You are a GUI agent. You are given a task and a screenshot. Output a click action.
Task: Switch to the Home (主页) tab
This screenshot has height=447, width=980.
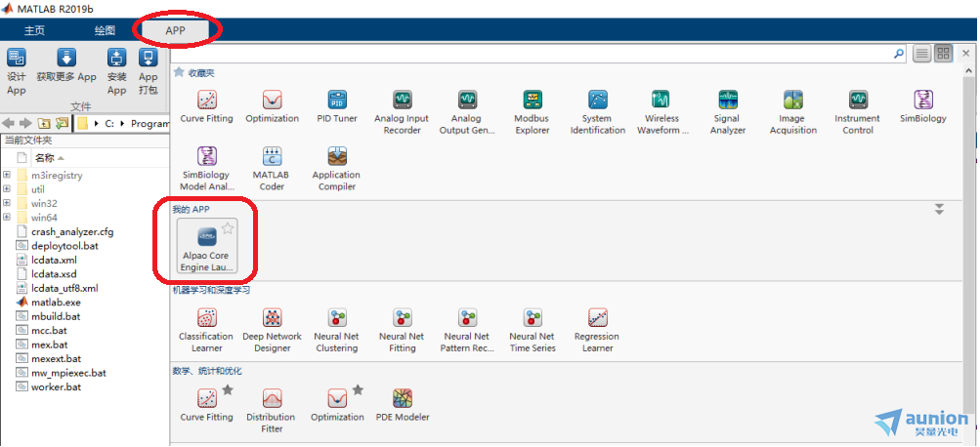tap(34, 30)
